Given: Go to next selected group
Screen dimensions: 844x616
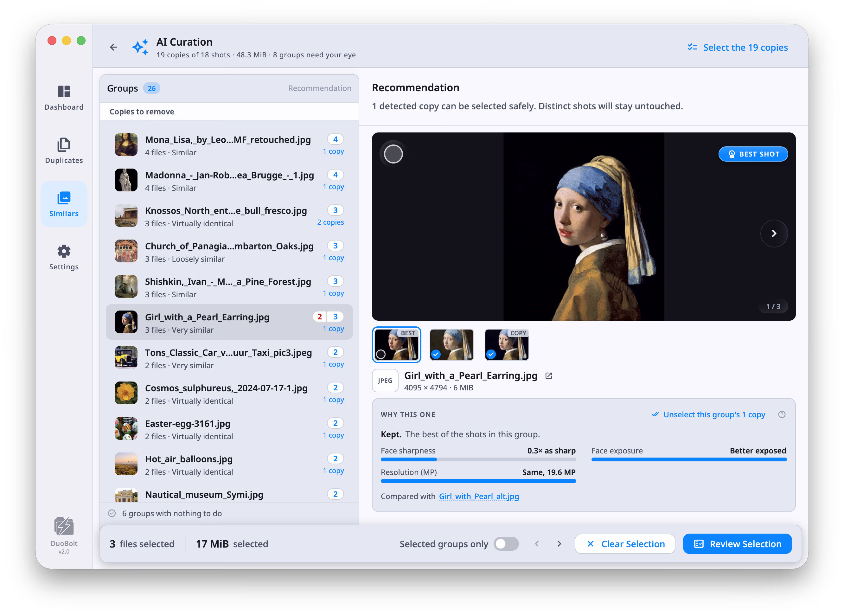Looking at the screenshot, I should pos(559,544).
